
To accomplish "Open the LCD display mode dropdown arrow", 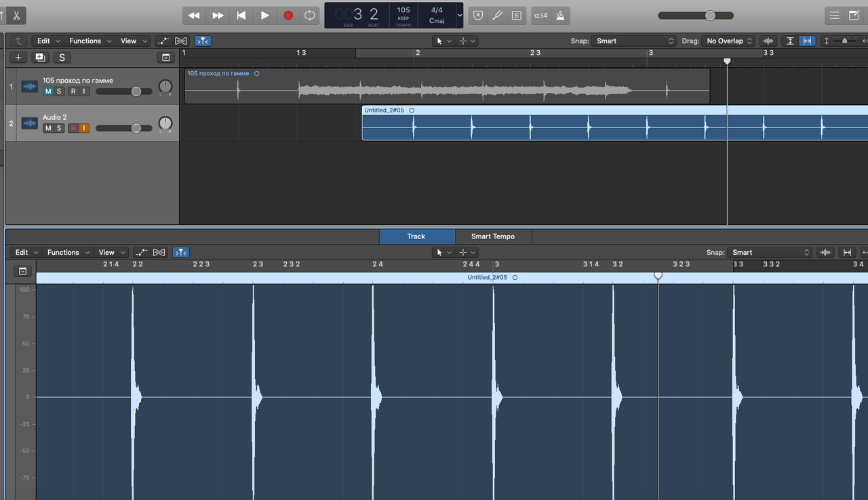I will (x=460, y=15).
